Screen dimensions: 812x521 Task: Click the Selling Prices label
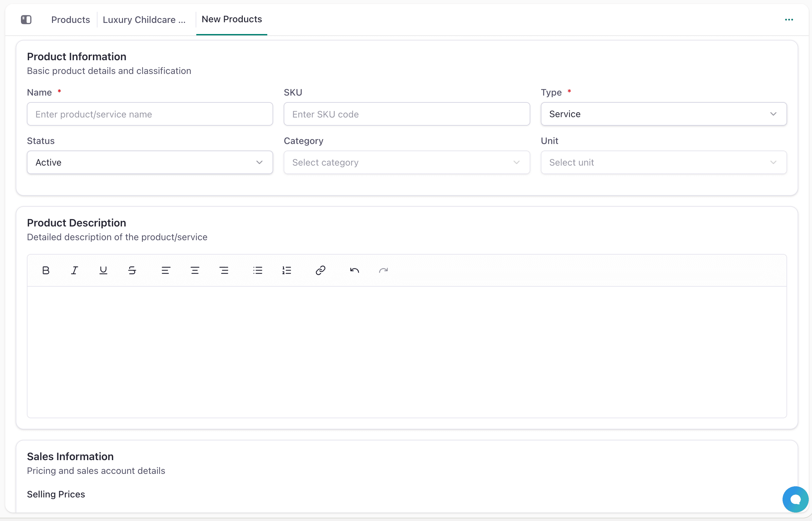tap(56, 494)
